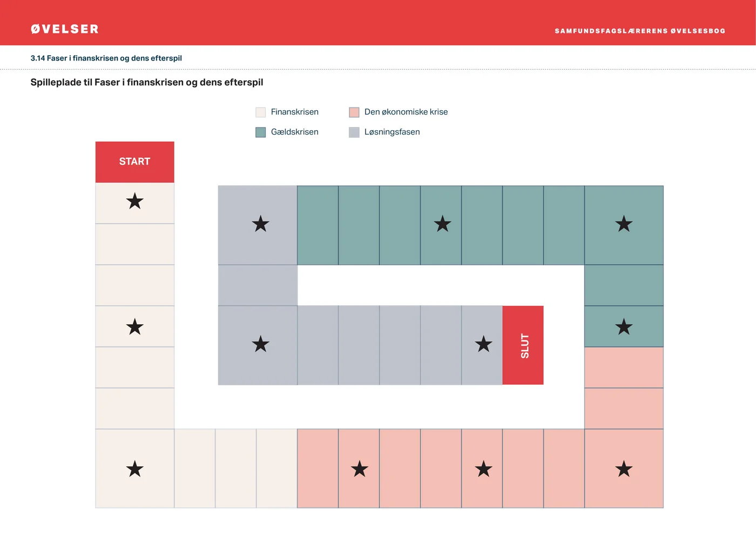The height and width of the screenshot is (535, 756).
Task: Click the Finanskrisen legend color swatch
Action: point(261,112)
